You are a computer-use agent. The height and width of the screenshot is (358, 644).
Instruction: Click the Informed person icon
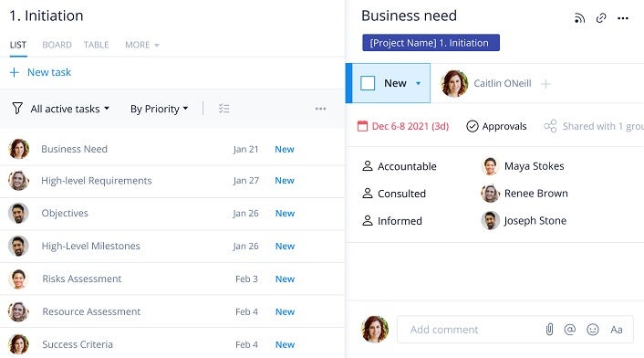(368, 221)
